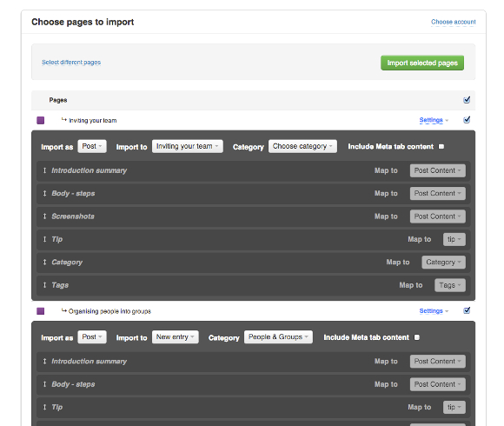Enable Include Meta tab content for Organising people
The width and height of the screenshot is (504, 426).
[x=417, y=337]
